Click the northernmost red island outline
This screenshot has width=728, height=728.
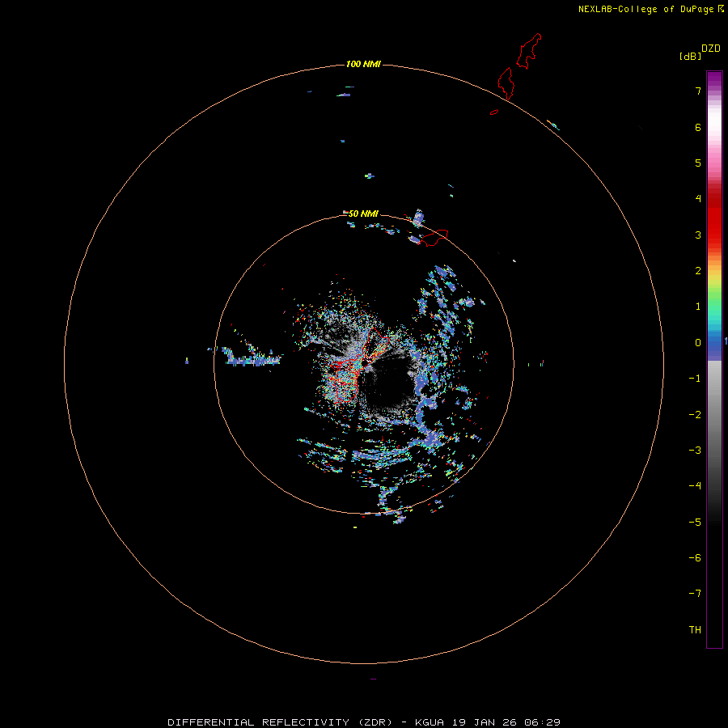pos(529,51)
